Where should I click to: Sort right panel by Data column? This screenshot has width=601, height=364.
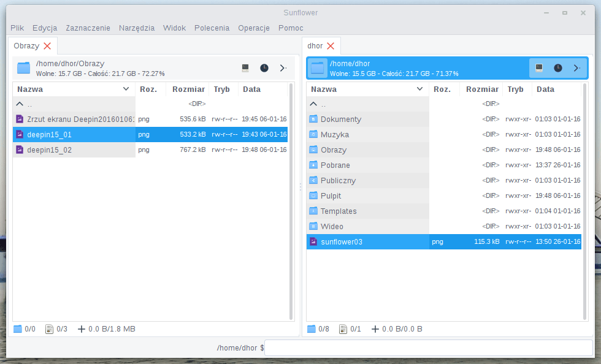tap(556, 89)
